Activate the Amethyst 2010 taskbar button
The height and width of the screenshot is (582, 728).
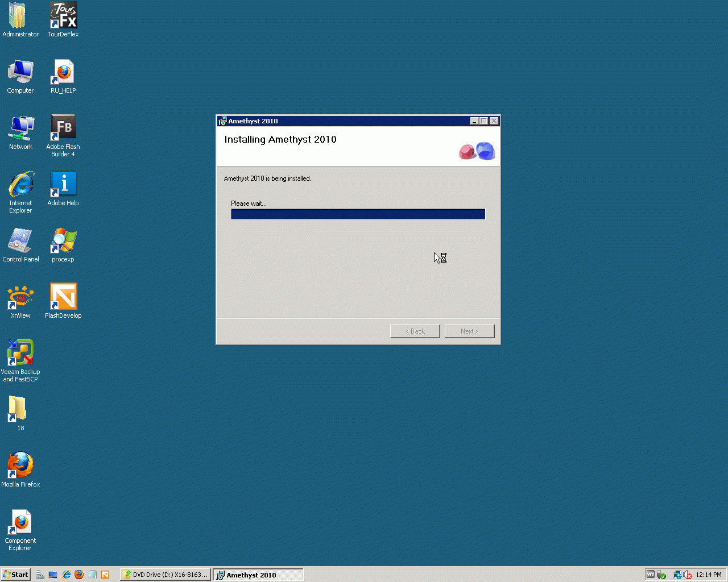(x=258, y=575)
